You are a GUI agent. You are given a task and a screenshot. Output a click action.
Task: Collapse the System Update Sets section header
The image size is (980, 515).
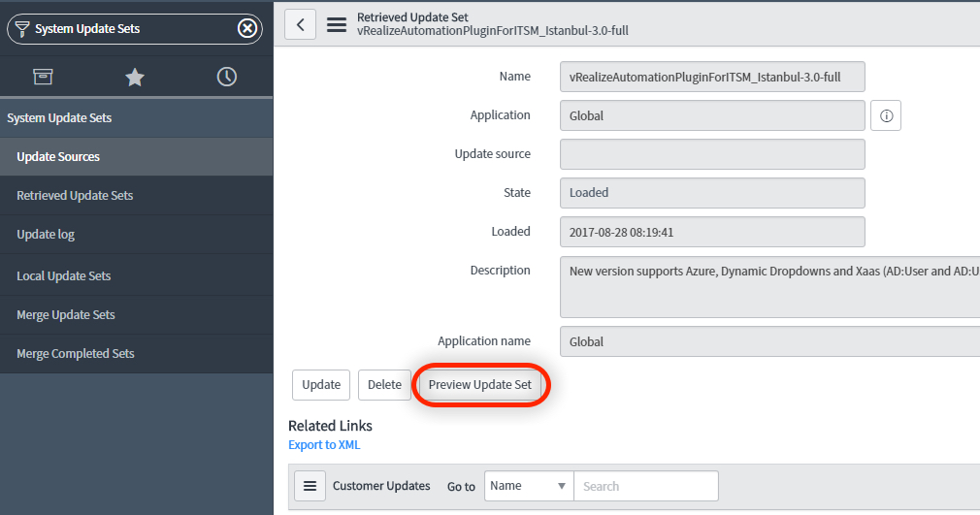pyautogui.click(x=59, y=118)
